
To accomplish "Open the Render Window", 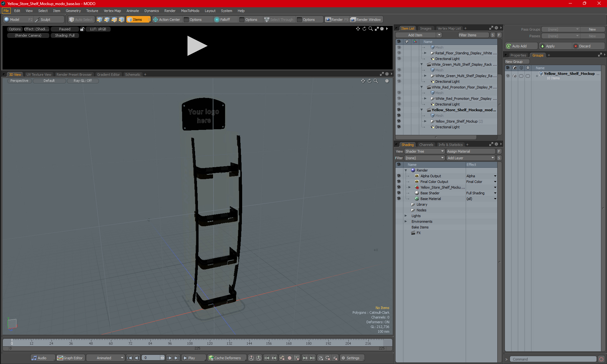I will (366, 20).
